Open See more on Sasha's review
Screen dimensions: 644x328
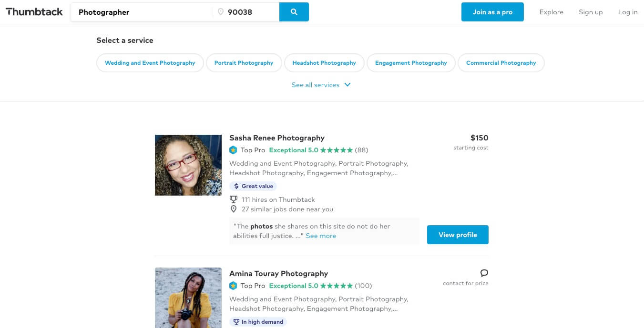point(320,236)
